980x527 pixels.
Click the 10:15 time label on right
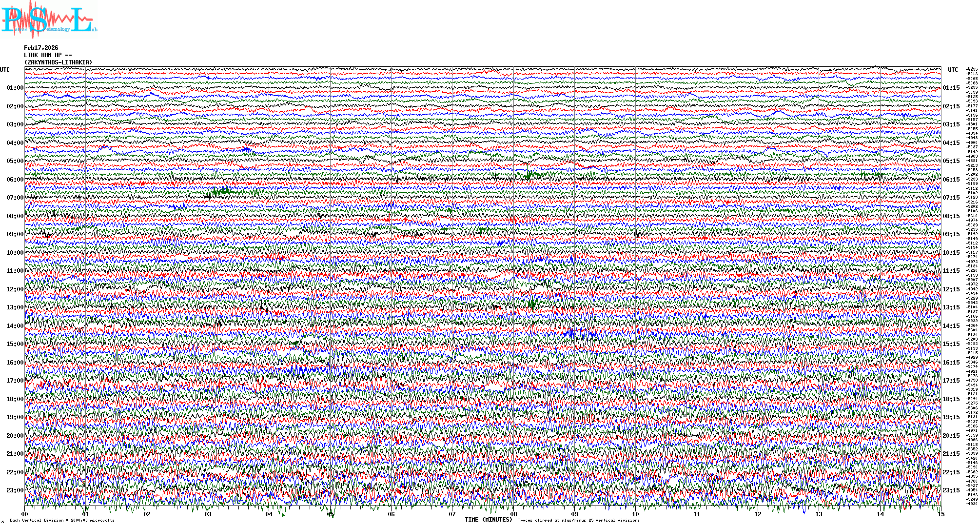coord(951,253)
